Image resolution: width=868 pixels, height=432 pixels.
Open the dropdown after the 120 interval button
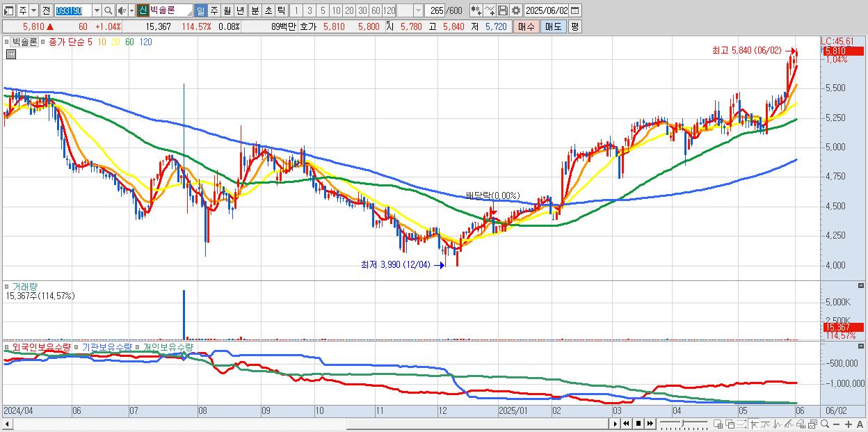click(418, 10)
